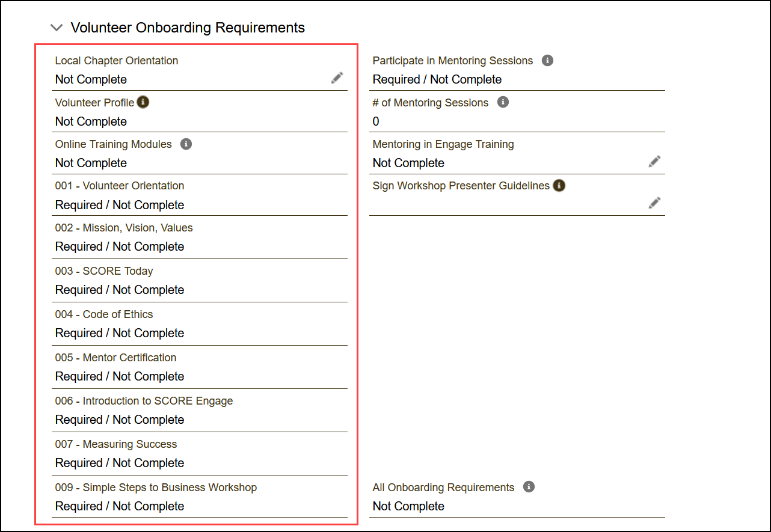Click the 003 - SCORE Today status

click(120, 290)
